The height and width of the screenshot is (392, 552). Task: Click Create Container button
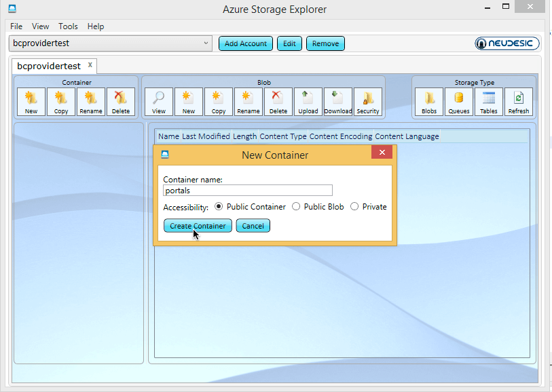pyautogui.click(x=198, y=226)
